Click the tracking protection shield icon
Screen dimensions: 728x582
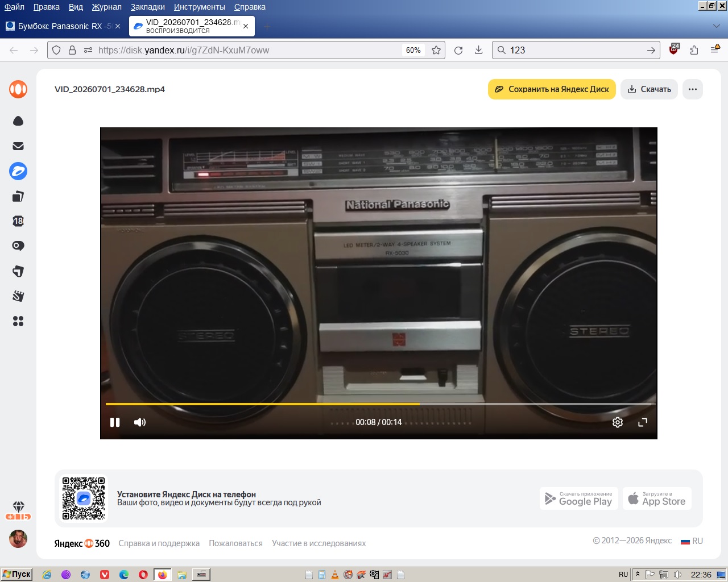(x=56, y=50)
